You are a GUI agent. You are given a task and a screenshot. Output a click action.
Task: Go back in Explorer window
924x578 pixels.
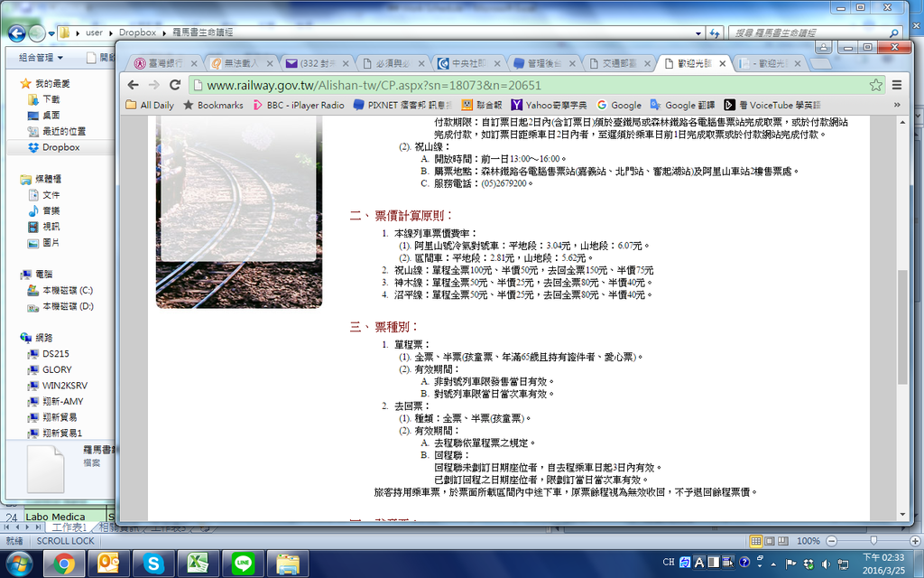click(x=16, y=33)
